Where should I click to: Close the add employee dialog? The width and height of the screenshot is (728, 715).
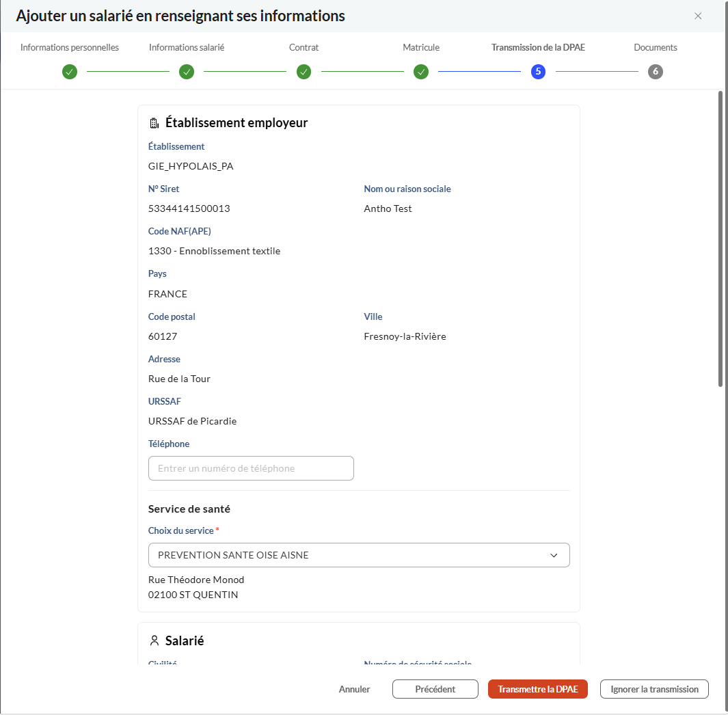click(698, 16)
